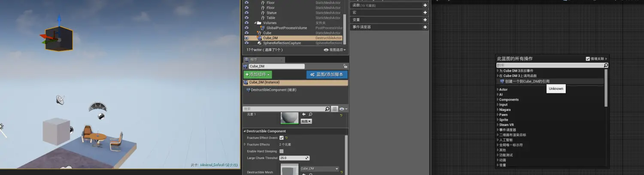644x175 pixels.
Task: Open the Cube_DM destructible mesh dropdown
Action: (319, 169)
